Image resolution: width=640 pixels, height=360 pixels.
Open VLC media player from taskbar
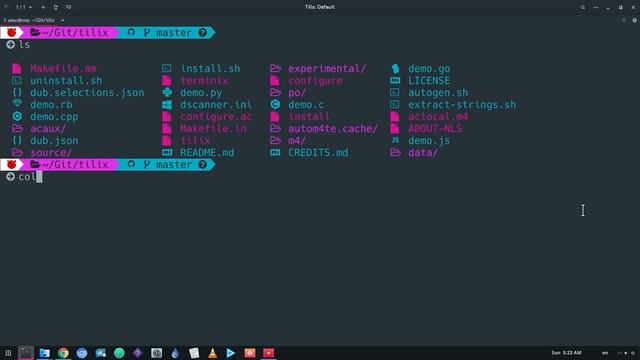click(x=212, y=353)
